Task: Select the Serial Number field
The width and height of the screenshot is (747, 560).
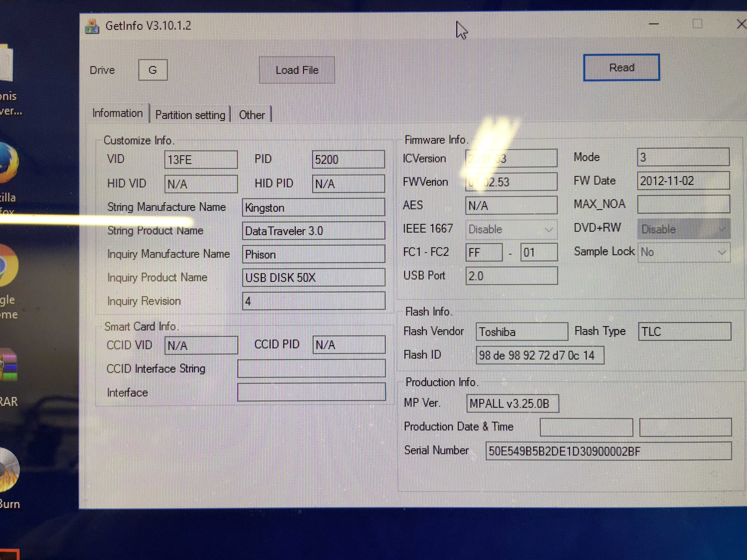Action: tap(609, 451)
